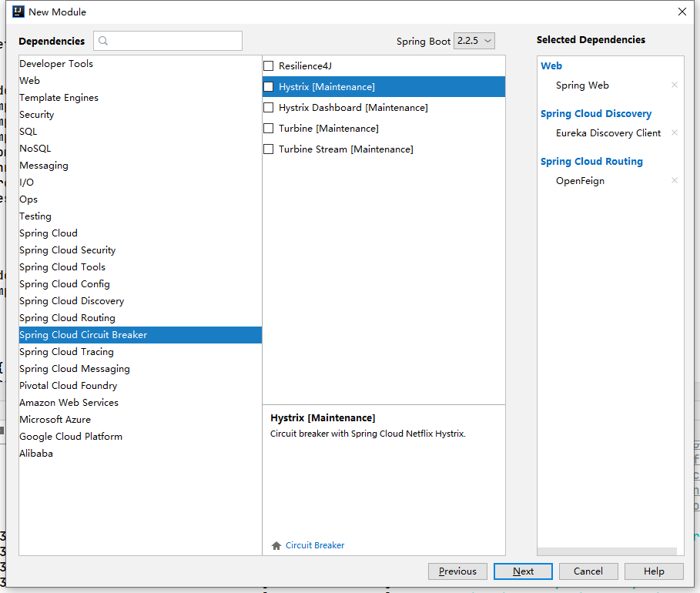
Task: Enable Turbine [Maintenance] checkbox
Action: point(268,129)
